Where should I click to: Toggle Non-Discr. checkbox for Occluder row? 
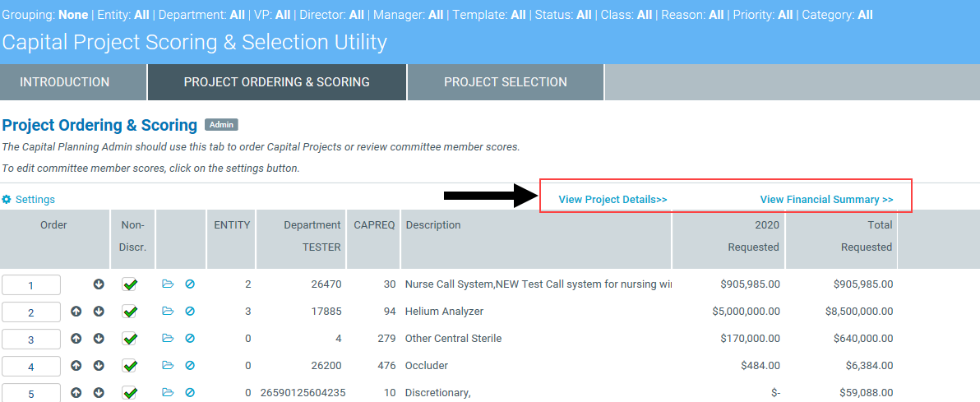(x=129, y=365)
